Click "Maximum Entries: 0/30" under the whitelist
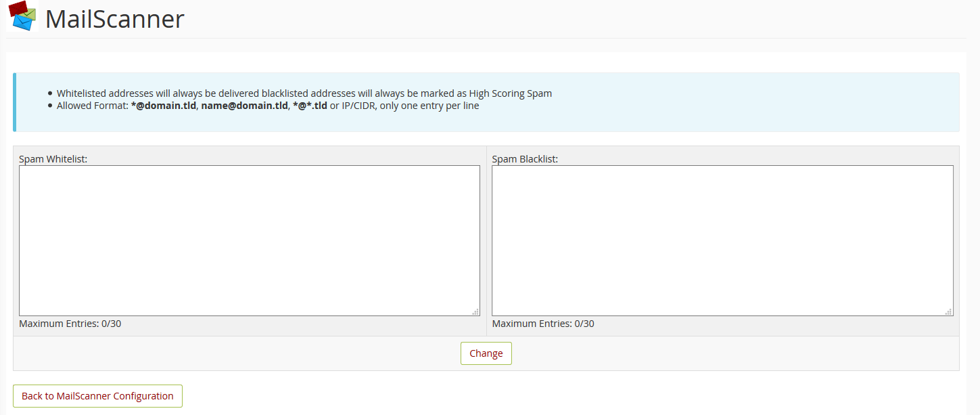The height and width of the screenshot is (415, 980). [70, 324]
